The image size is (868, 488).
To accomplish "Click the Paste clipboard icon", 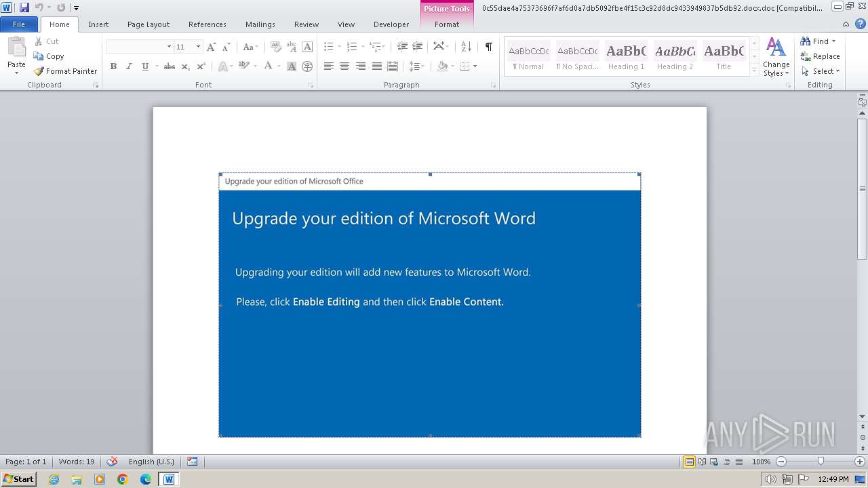I will [x=16, y=47].
